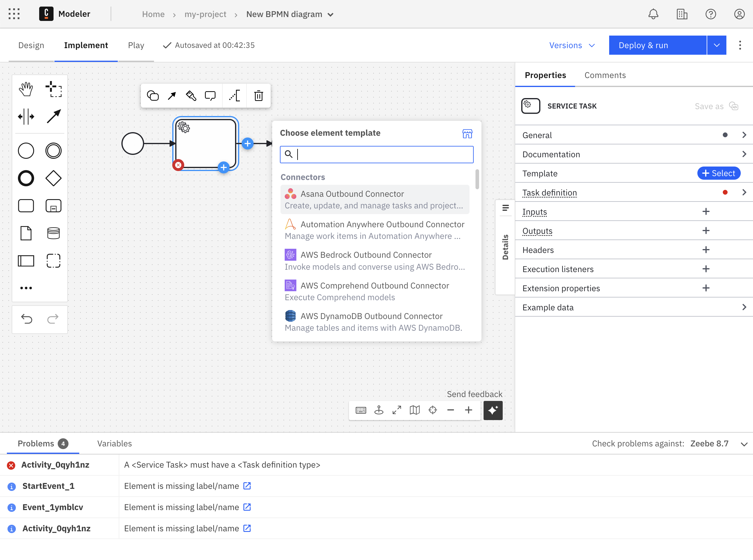Open notifications bell
This screenshot has width=753, height=560.
(653, 14)
